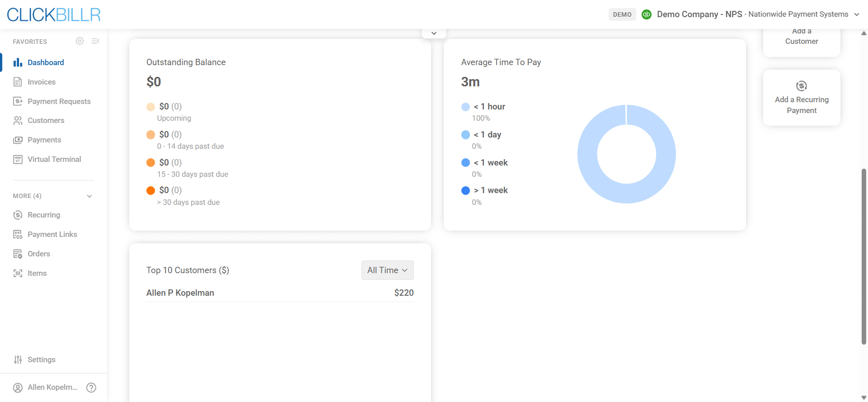Viewport: 868px width, 402px height.
Task: Click the > 30 days past due swatch
Action: (x=151, y=191)
